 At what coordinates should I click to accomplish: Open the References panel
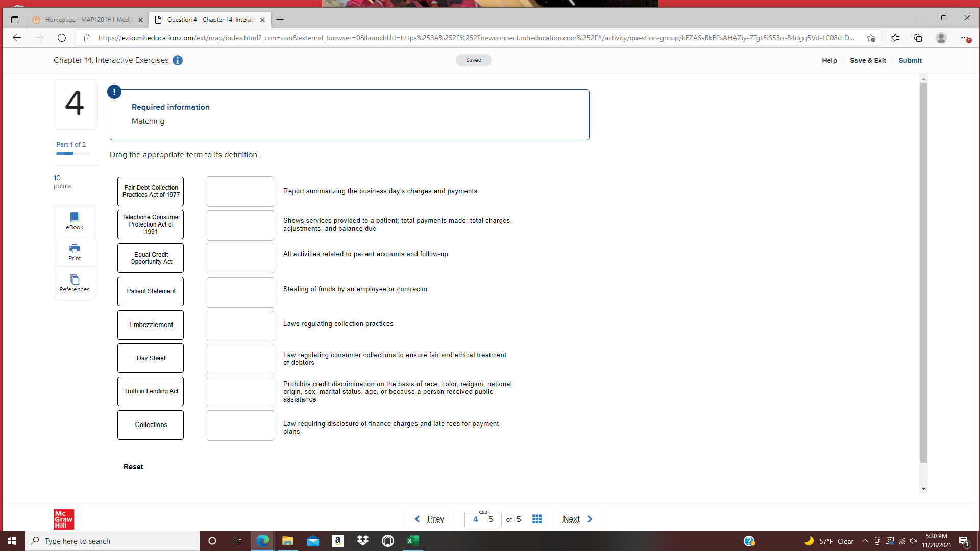pos(74,282)
